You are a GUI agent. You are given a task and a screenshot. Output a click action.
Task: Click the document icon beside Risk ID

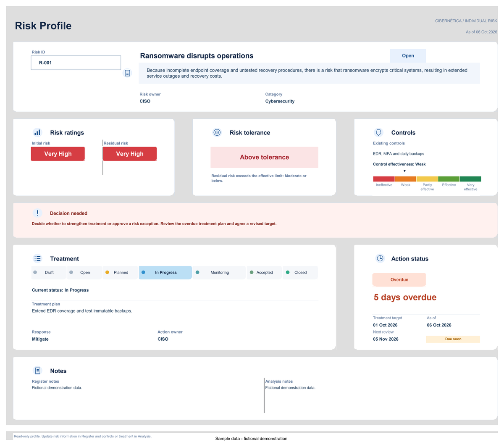[x=127, y=73]
